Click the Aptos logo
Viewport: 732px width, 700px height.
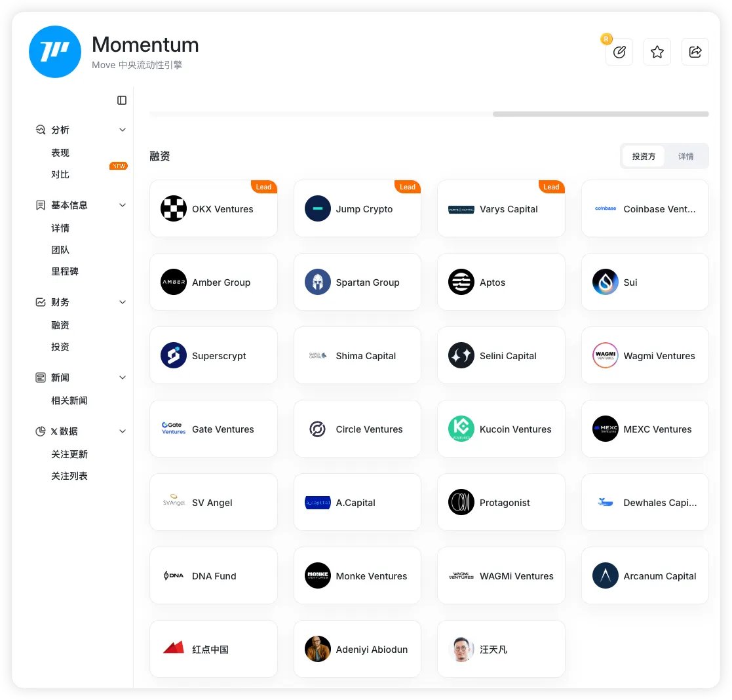pyautogui.click(x=461, y=282)
